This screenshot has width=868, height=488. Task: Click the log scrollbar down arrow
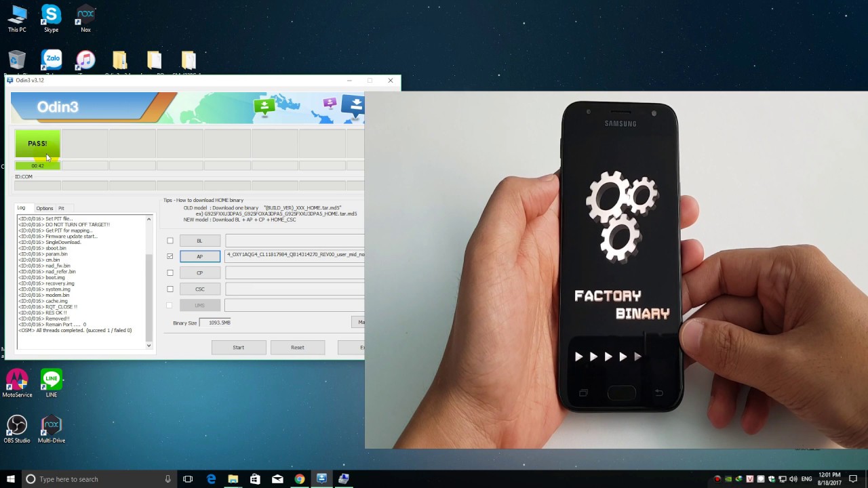(149, 346)
